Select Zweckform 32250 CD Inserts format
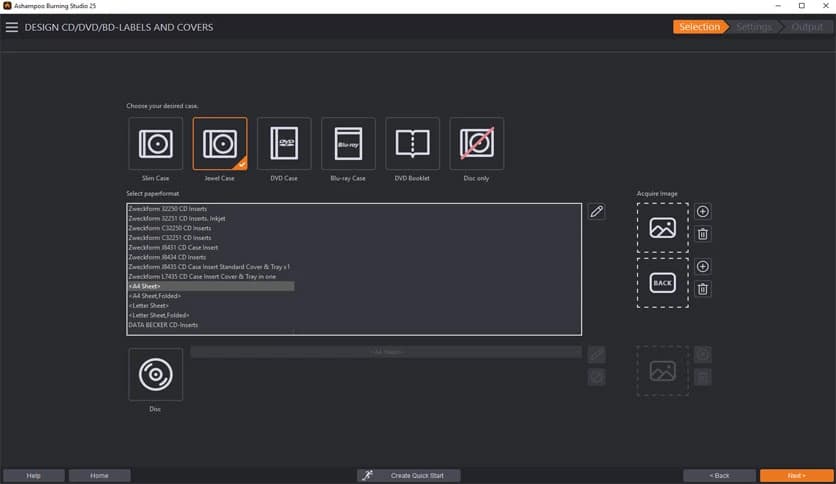The image size is (836, 484). [170, 209]
